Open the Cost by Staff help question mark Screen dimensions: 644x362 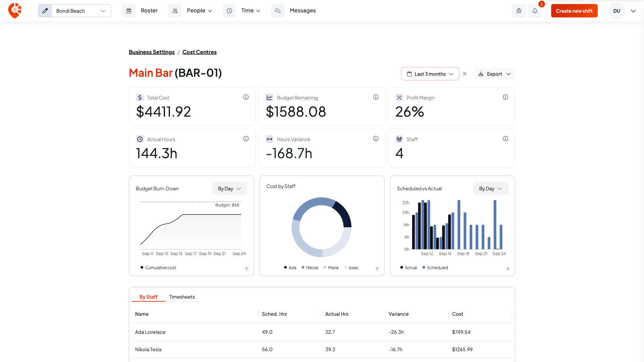point(377,269)
